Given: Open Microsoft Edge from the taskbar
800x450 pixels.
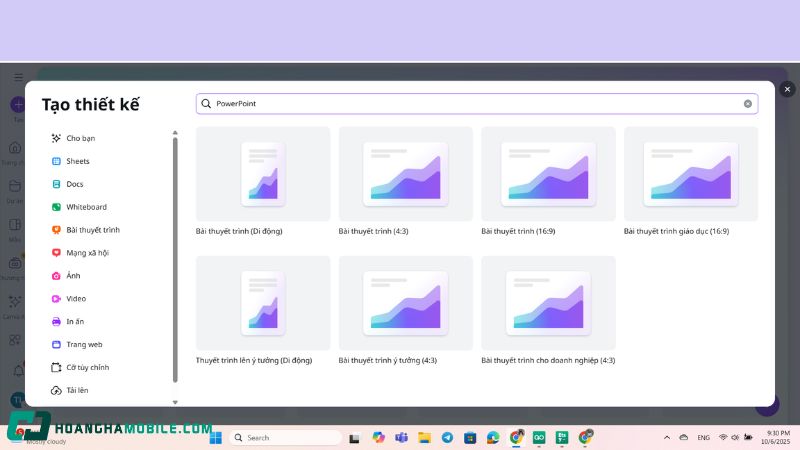Looking at the screenshot, I should click(x=493, y=437).
